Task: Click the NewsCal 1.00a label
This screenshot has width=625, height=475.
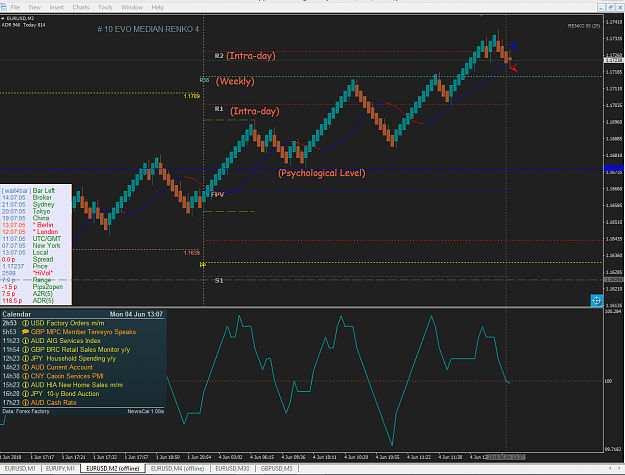Action: coord(145,411)
